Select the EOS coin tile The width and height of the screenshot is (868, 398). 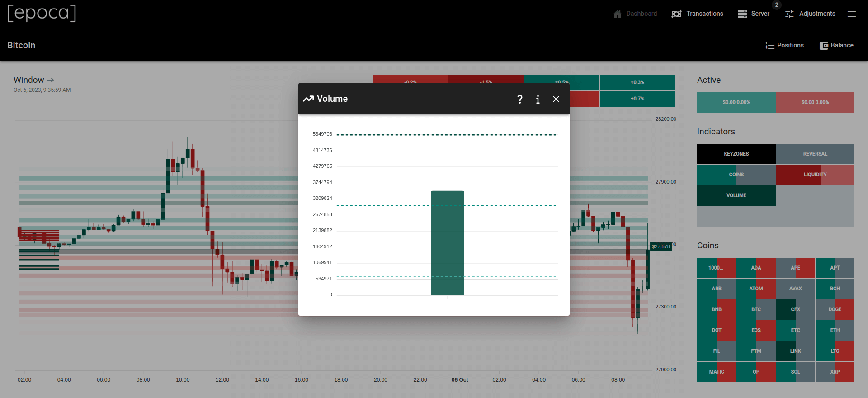click(756, 331)
